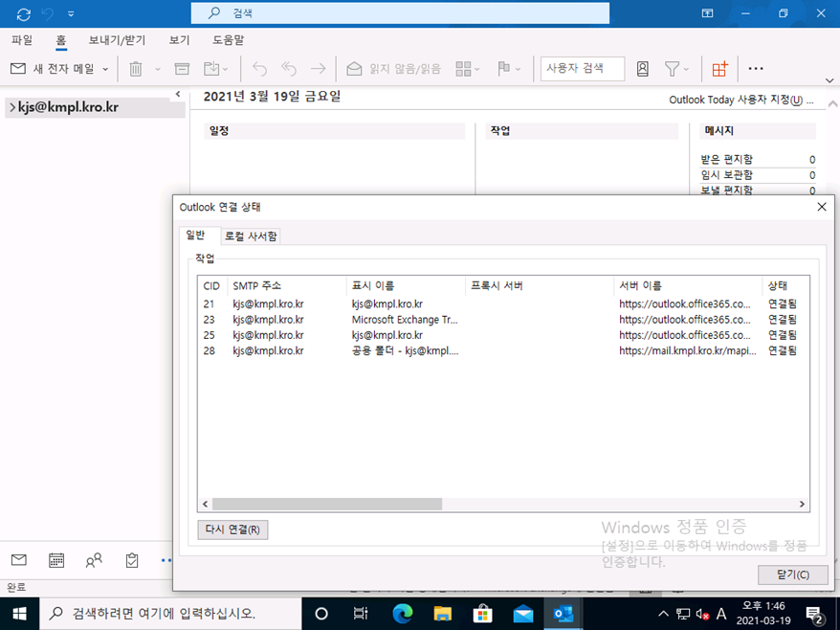Open File Explorer from the taskbar
This screenshot has height=630, width=840.
[x=443, y=614]
